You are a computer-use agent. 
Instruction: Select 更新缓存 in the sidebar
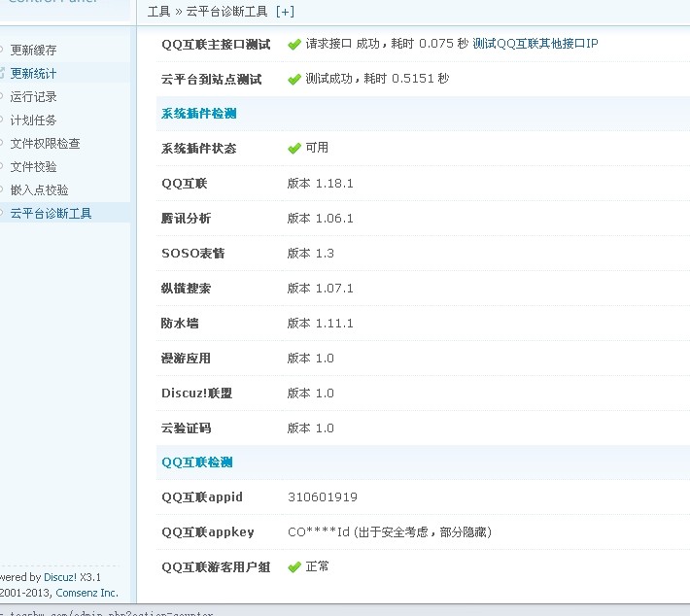pos(33,51)
